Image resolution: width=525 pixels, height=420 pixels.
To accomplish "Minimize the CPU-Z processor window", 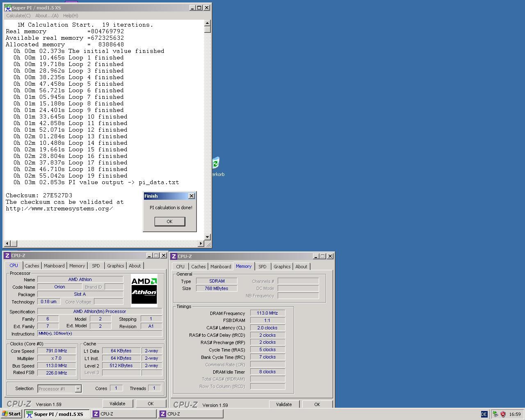I will coord(149,256).
